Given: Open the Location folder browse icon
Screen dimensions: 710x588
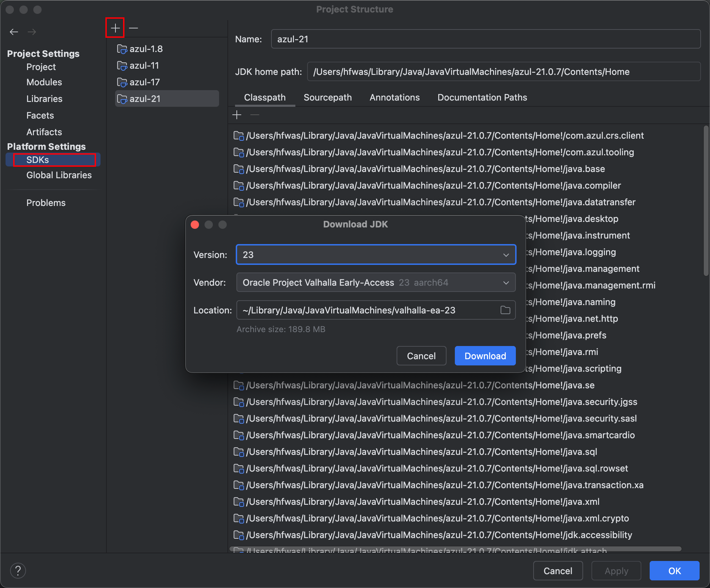Looking at the screenshot, I should tap(505, 310).
